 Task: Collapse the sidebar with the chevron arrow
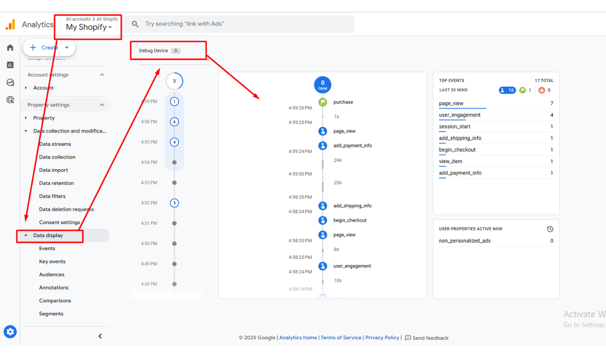100,336
